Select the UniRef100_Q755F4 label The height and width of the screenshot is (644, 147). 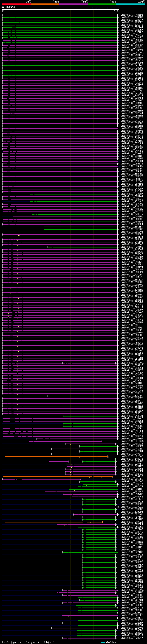[132, 98]
